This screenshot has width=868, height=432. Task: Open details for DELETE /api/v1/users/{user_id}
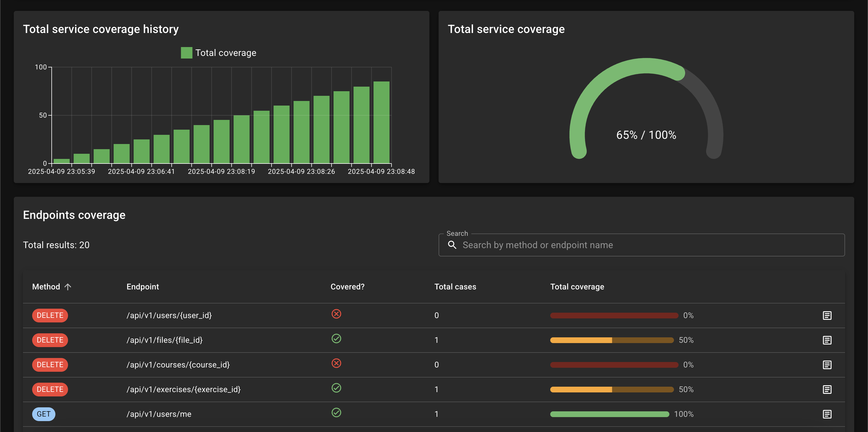[x=827, y=316]
